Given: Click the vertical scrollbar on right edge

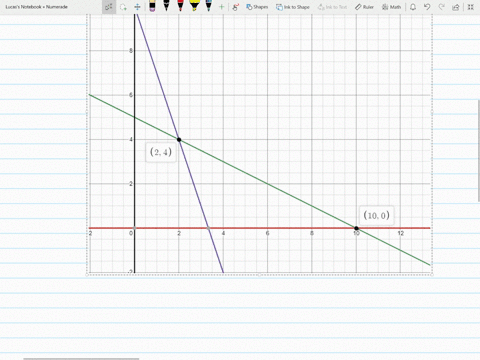Looking at the screenshot, I should click(x=479, y=151).
